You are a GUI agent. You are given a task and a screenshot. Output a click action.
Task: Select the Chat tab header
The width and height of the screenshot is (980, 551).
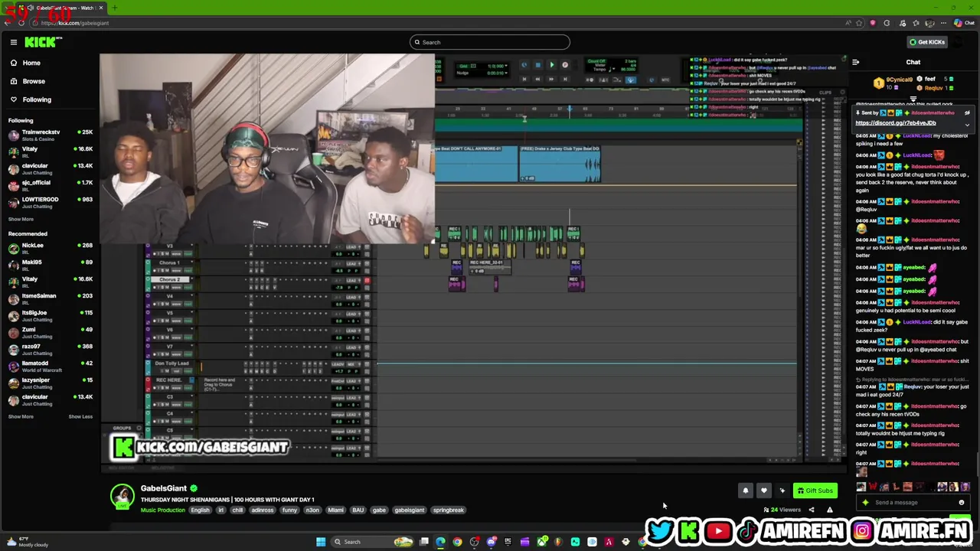[x=913, y=62]
